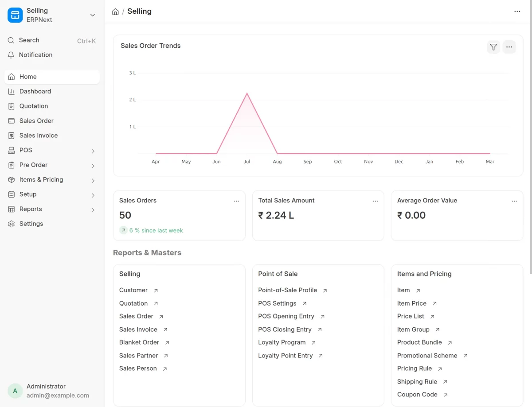Click the Notification bell icon
Image resolution: width=532 pixels, height=407 pixels.
[x=11, y=55]
